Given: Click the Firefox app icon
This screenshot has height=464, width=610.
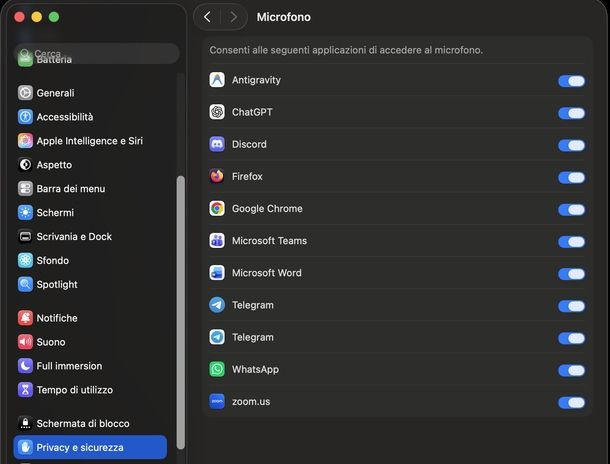Looking at the screenshot, I should 217,177.
